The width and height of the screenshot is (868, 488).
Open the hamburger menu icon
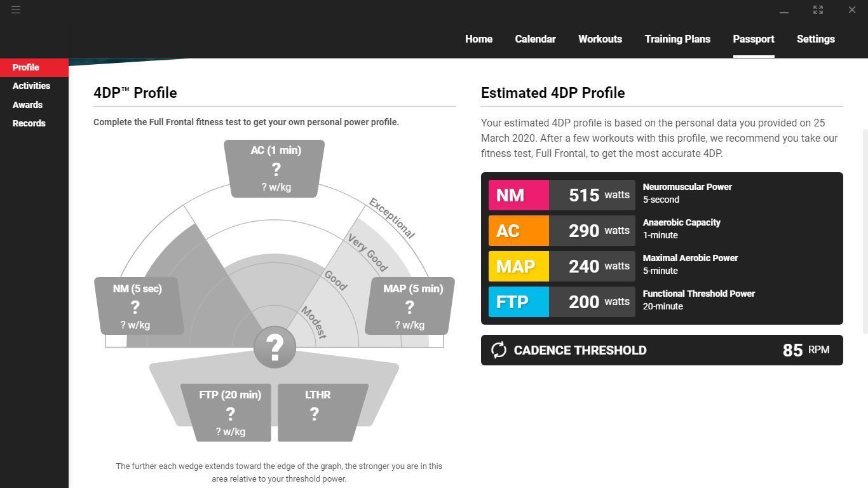[16, 10]
